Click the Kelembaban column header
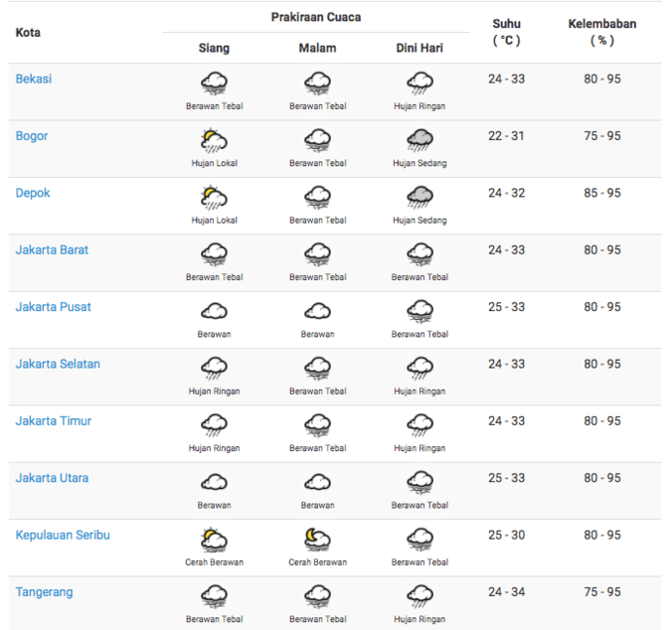The image size is (672, 630). (x=602, y=32)
